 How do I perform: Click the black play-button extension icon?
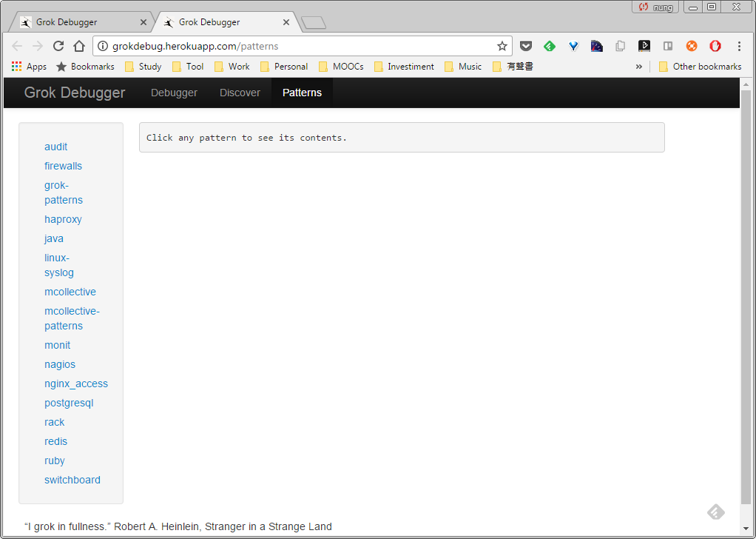[x=644, y=47]
